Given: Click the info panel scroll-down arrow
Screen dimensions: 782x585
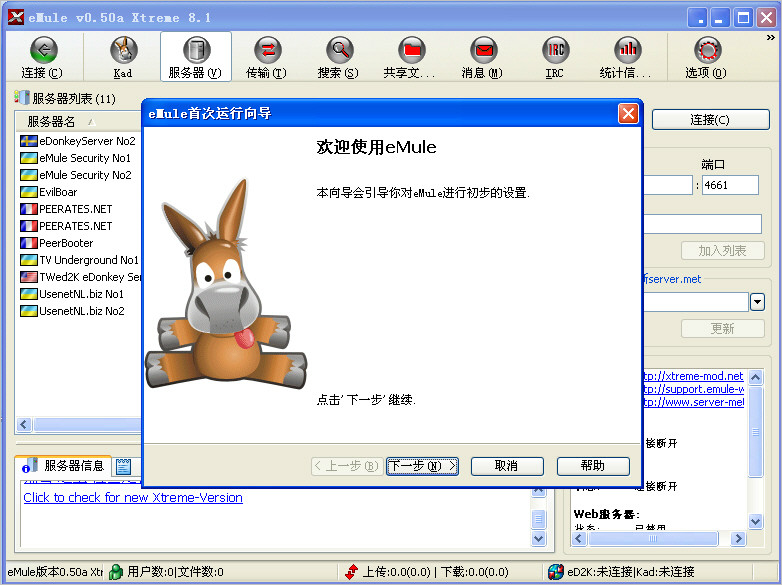Looking at the screenshot, I should point(756,522).
